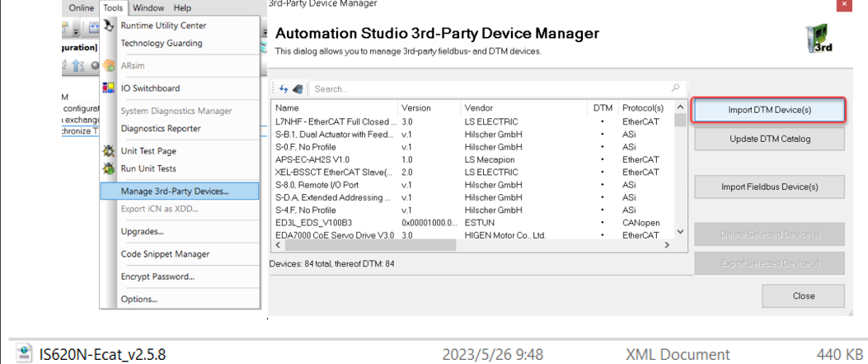The width and height of the screenshot is (868, 364).
Task: Click the Run Unit Tests bug icon
Action: click(109, 169)
